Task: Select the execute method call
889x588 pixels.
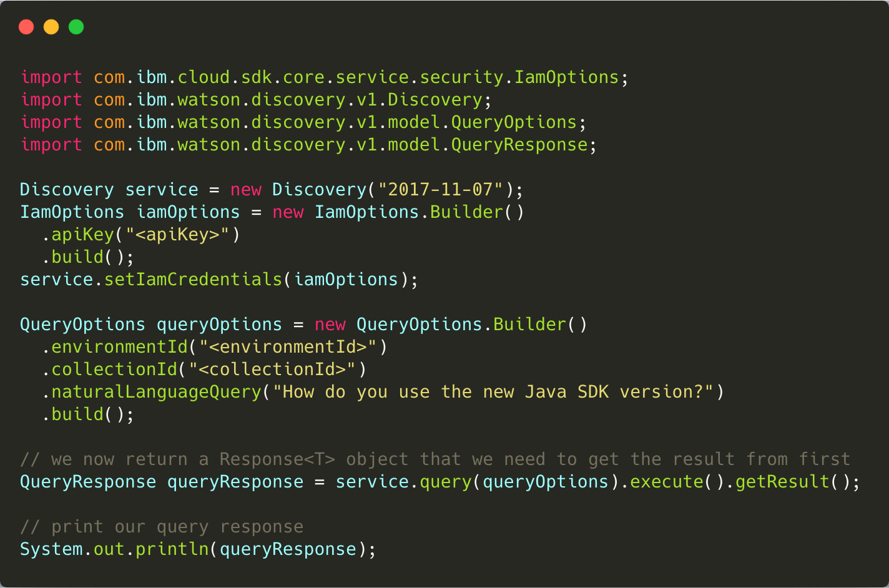Action: pos(667,481)
